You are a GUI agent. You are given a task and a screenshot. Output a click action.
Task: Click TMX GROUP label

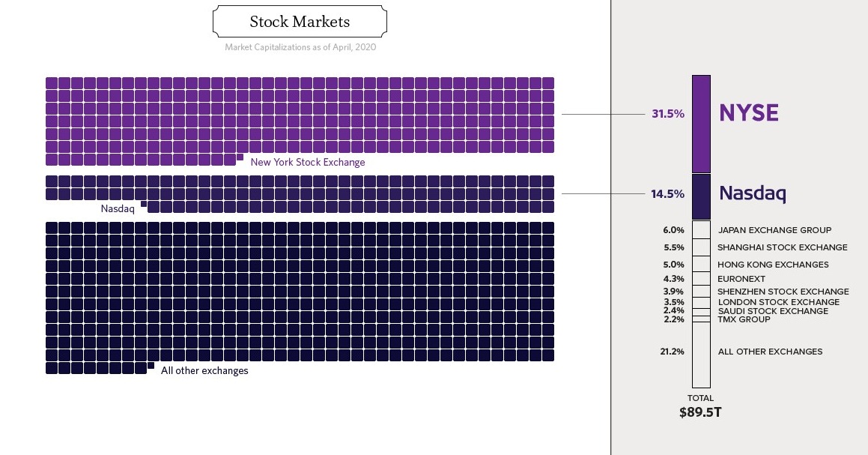(x=744, y=319)
